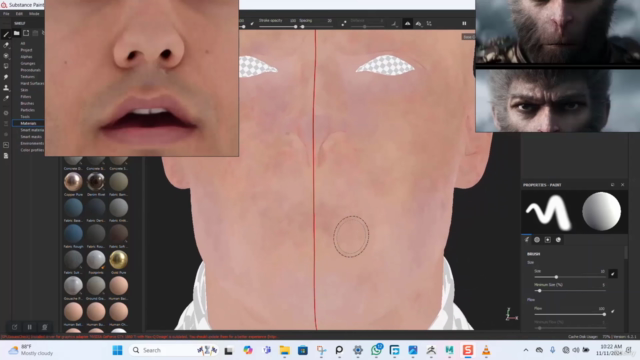Select the Polygon Fill tool
The height and width of the screenshot is (360, 640).
6,66
